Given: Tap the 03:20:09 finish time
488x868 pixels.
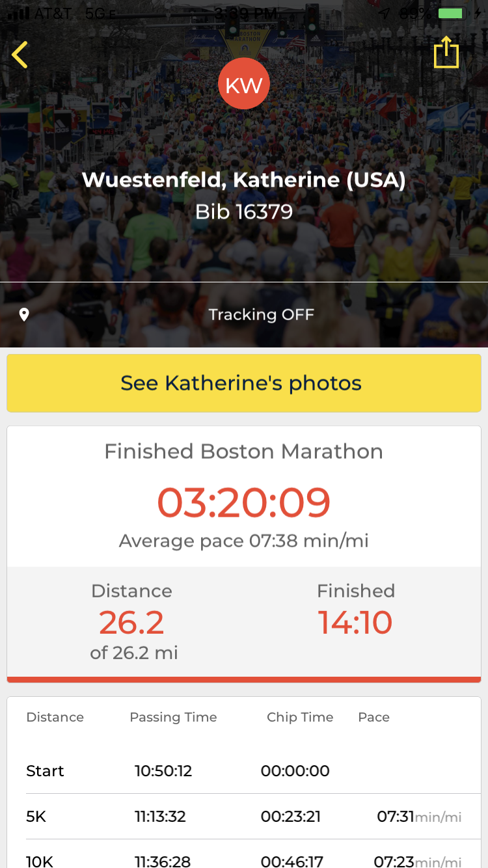Looking at the screenshot, I should pyautogui.click(x=244, y=502).
